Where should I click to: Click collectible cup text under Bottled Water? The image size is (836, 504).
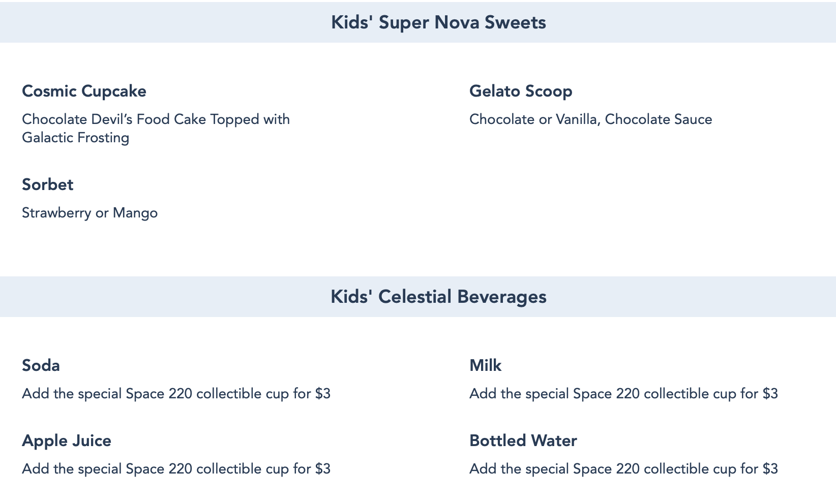coord(623,468)
